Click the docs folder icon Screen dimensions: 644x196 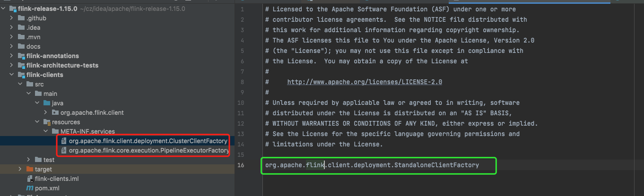pos(21,46)
